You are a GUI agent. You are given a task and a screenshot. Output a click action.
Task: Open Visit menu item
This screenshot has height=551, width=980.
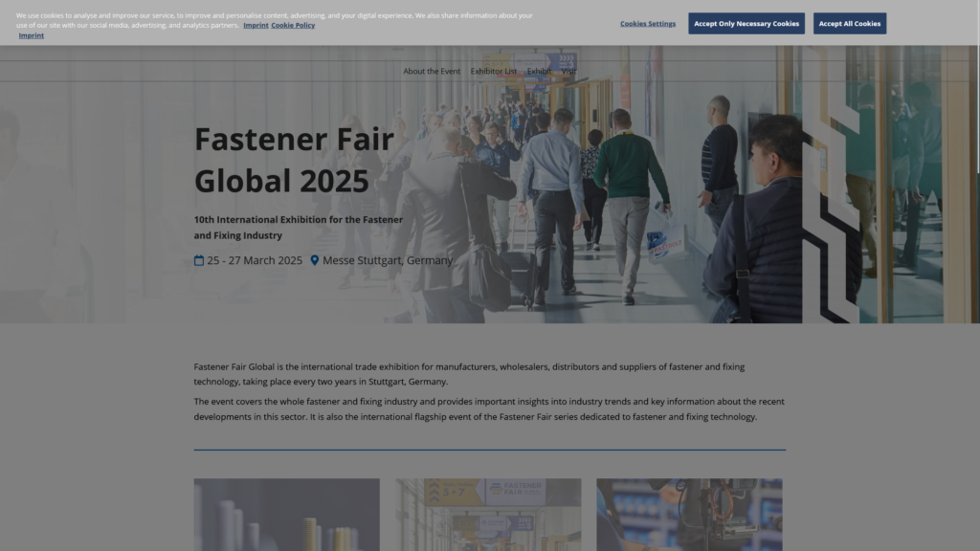pyautogui.click(x=568, y=71)
